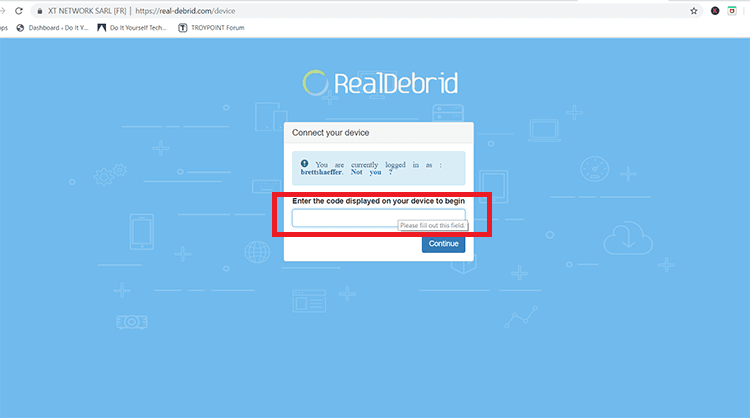Click the 'Enter the code displayed' label

tap(378, 201)
